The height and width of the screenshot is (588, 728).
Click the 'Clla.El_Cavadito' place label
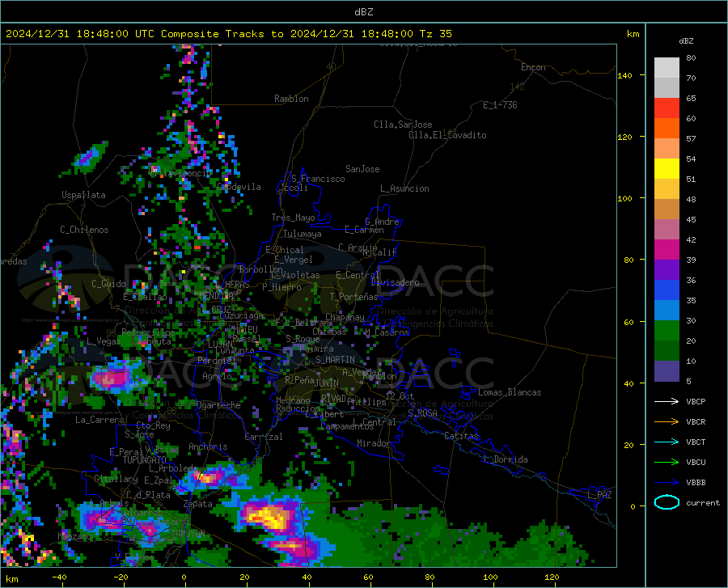point(447,135)
